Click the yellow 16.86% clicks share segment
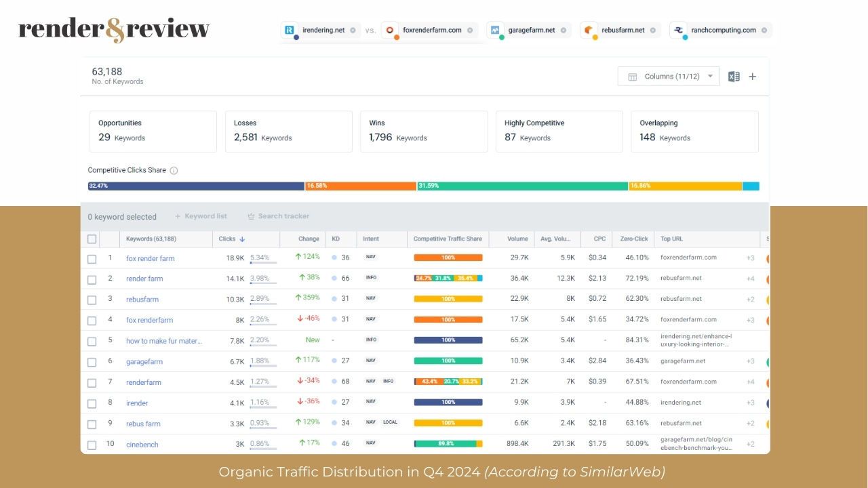 tap(686, 186)
